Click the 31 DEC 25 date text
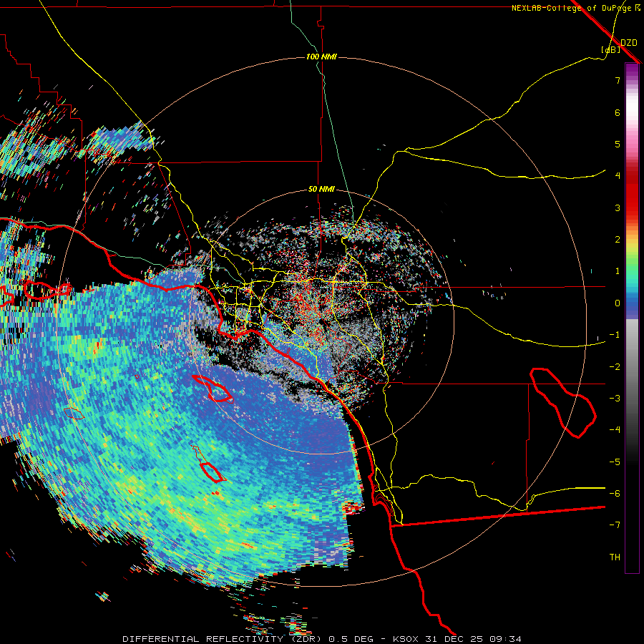Image resolution: width=644 pixels, height=644 pixels. coord(456,639)
